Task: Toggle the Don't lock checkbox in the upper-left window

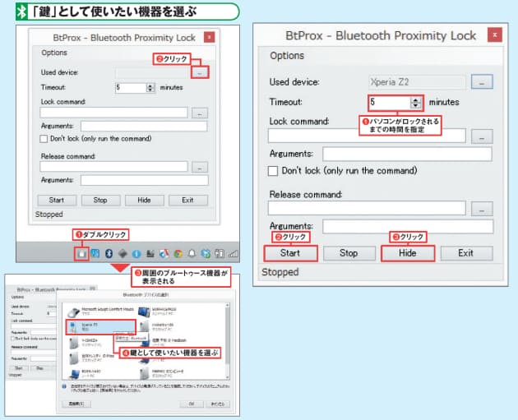Action: pos(44,140)
